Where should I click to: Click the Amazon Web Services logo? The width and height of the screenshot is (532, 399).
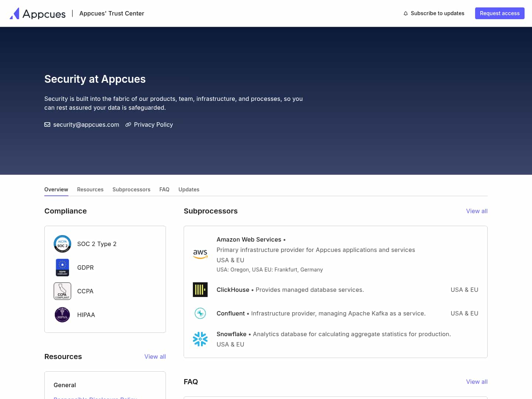pyautogui.click(x=200, y=254)
